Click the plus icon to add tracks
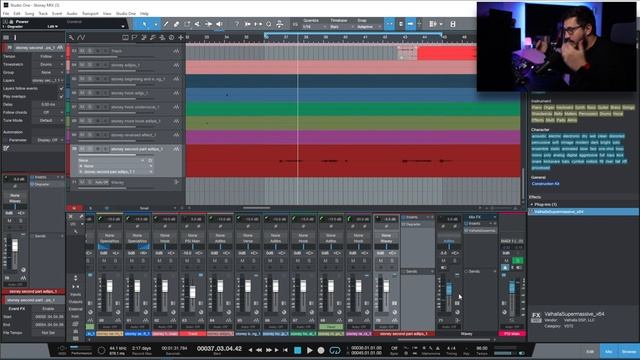 [181, 38]
